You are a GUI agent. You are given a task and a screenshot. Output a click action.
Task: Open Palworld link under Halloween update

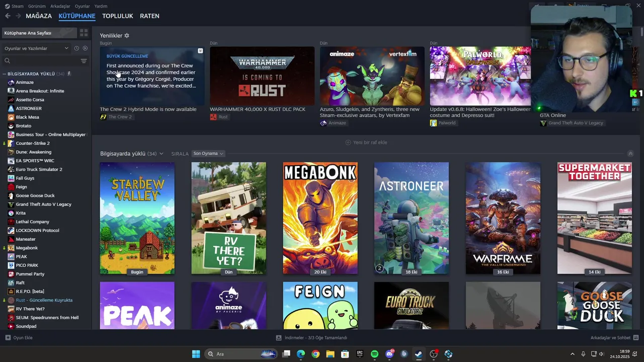coord(443,123)
